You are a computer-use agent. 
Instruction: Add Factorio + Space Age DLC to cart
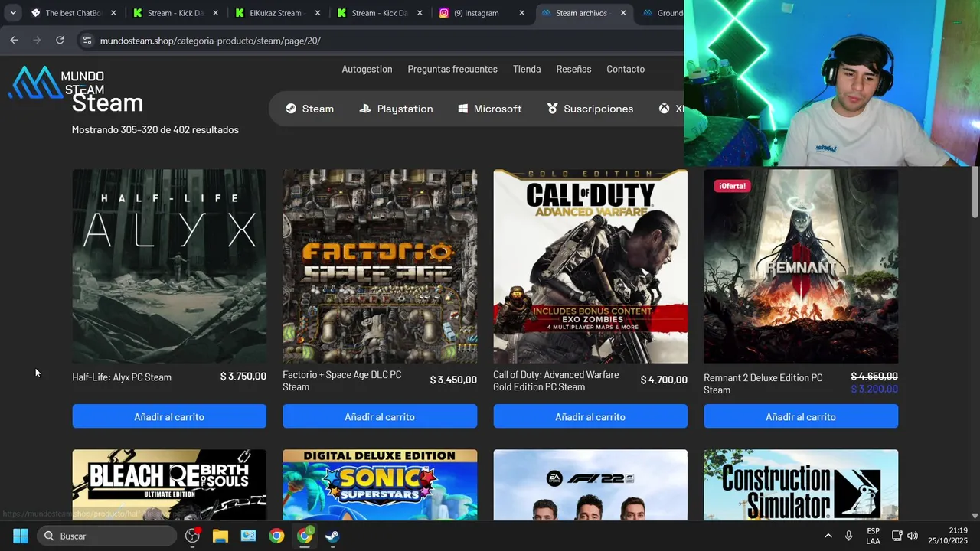380,416
